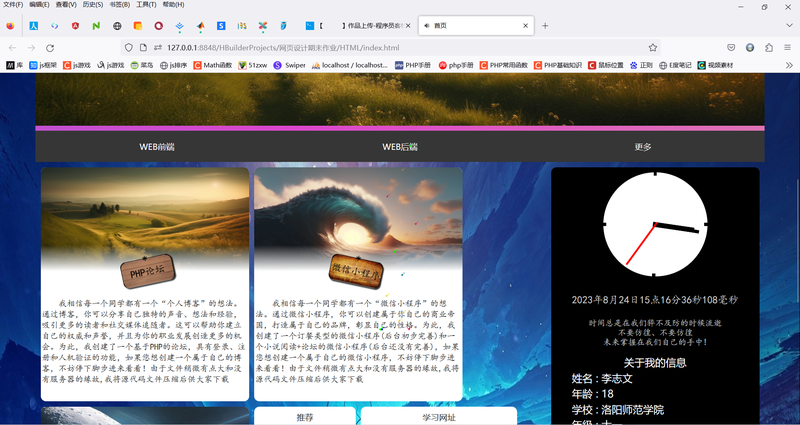Switch to the pinned red circle tab

point(159,26)
